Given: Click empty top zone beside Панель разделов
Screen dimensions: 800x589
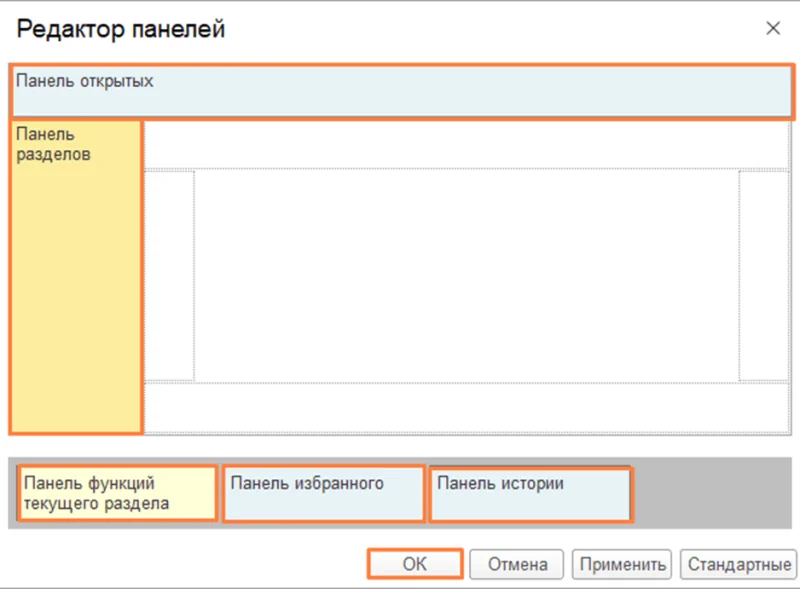Looking at the screenshot, I should click(x=466, y=145).
